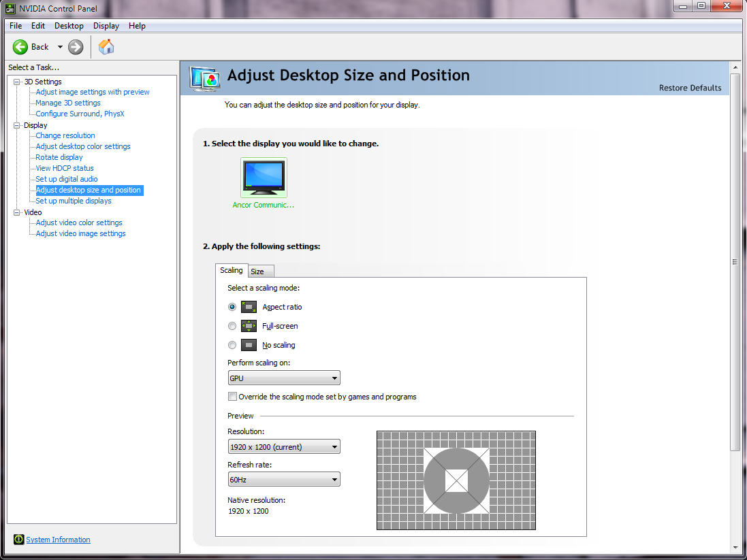The width and height of the screenshot is (747, 560).
Task: Click Restore Defaults
Action: pyautogui.click(x=690, y=88)
